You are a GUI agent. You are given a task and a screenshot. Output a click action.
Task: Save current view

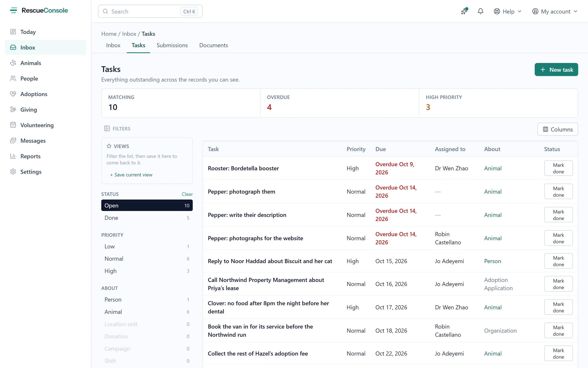click(131, 175)
